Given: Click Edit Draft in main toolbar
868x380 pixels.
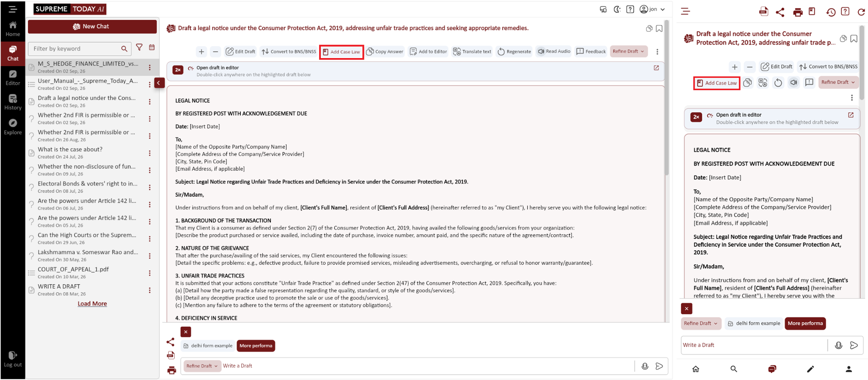Looking at the screenshot, I should click(240, 52).
